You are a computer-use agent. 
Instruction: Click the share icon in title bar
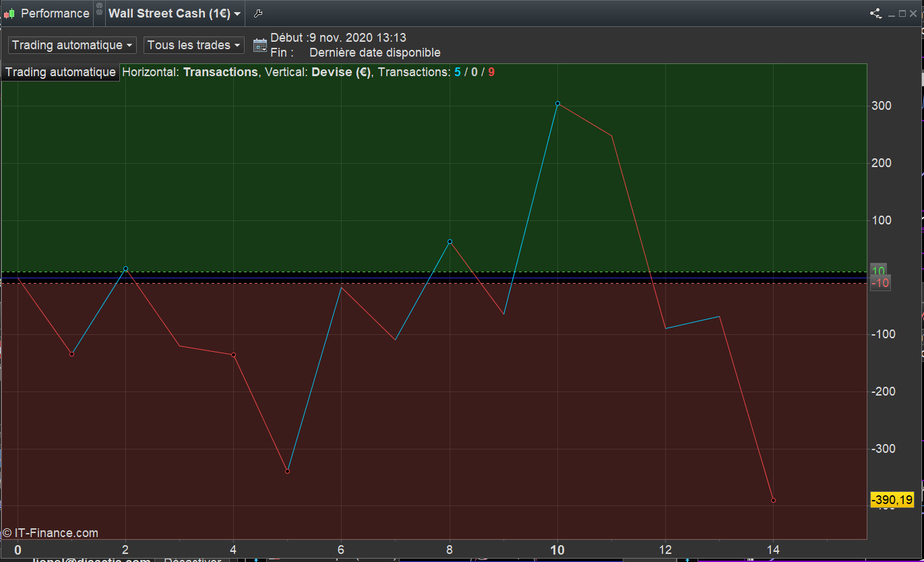coord(875,13)
